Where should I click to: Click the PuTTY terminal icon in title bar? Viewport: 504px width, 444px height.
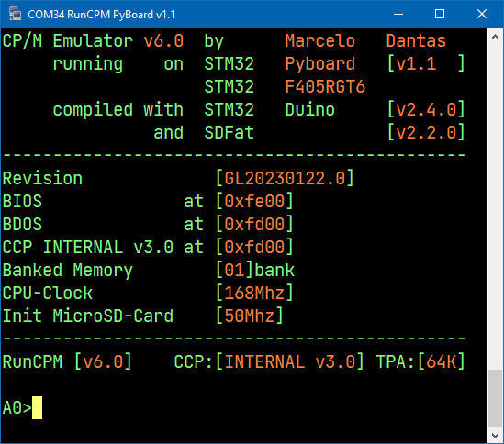click(15, 14)
